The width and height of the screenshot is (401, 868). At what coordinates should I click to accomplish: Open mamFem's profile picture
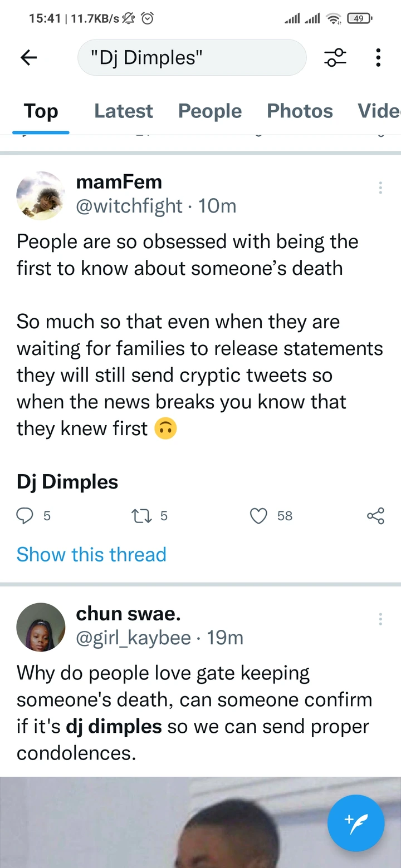pyautogui.click(x=41, y=196)
